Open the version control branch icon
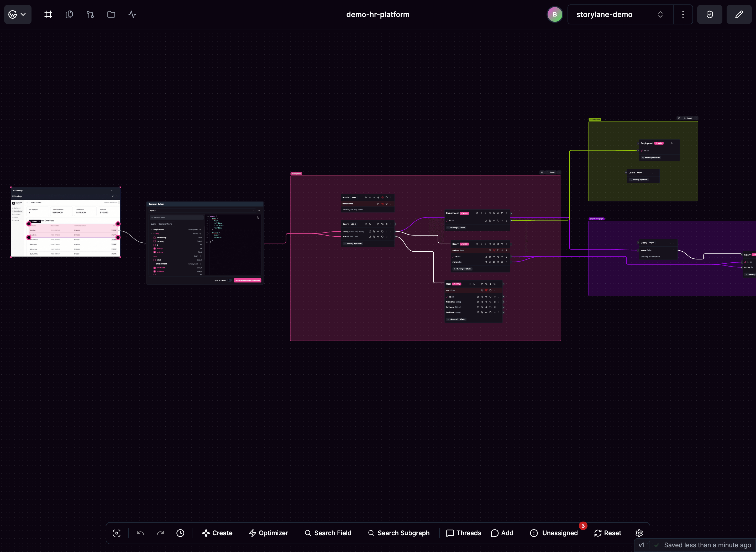The height and width of the screenshot is (552, 756). (90, 14)
